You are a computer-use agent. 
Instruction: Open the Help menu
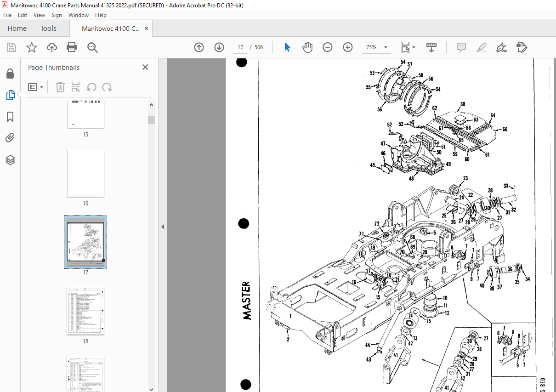(x=101, y=15)
